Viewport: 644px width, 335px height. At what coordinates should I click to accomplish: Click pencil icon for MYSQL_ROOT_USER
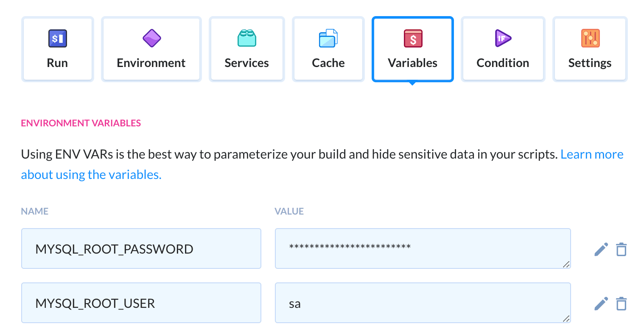point(601,304)
